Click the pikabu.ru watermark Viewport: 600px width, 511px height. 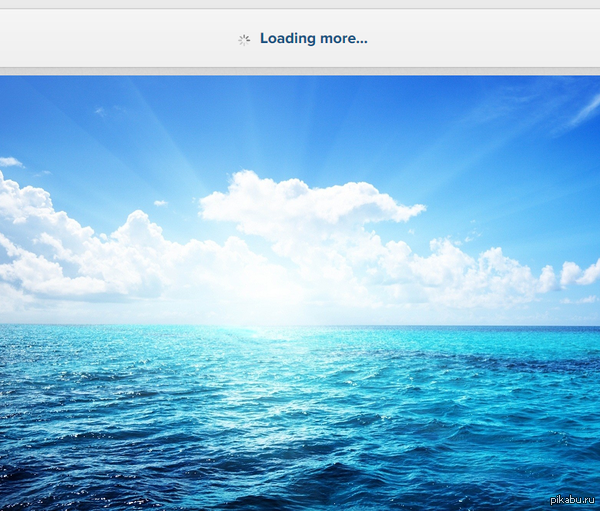pos(573,500)
